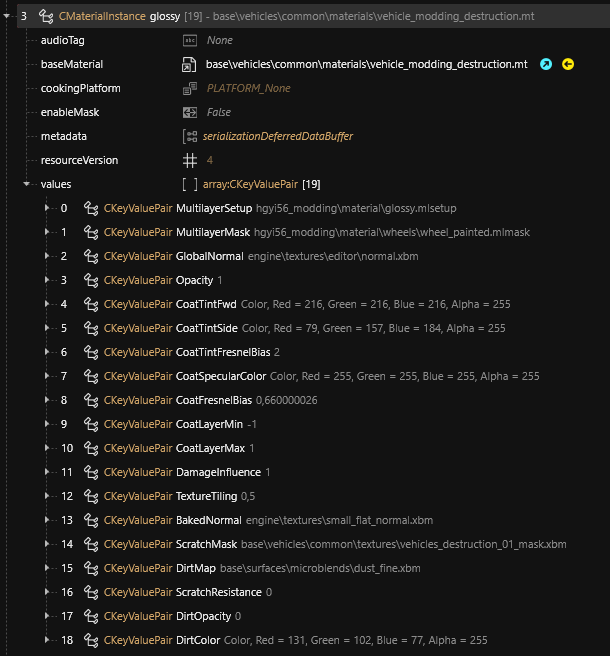Click the cookingPlatform enum icon
The width and height of the screenshot is (610, 656).
pos(189,88)
